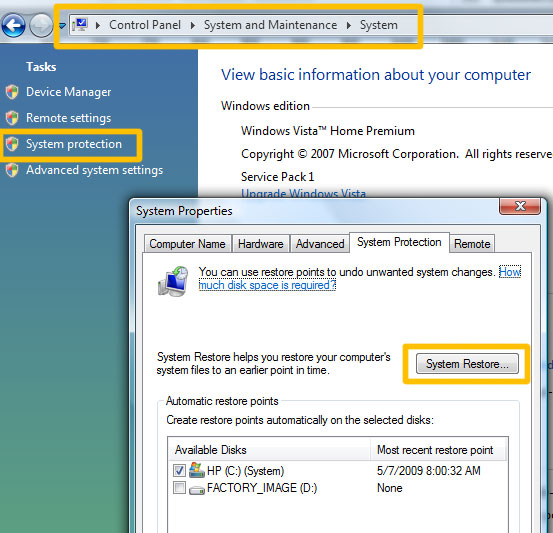This screenshot has width=553, height=533.
Task: Click the system restore computer icon
Action: 173,281
